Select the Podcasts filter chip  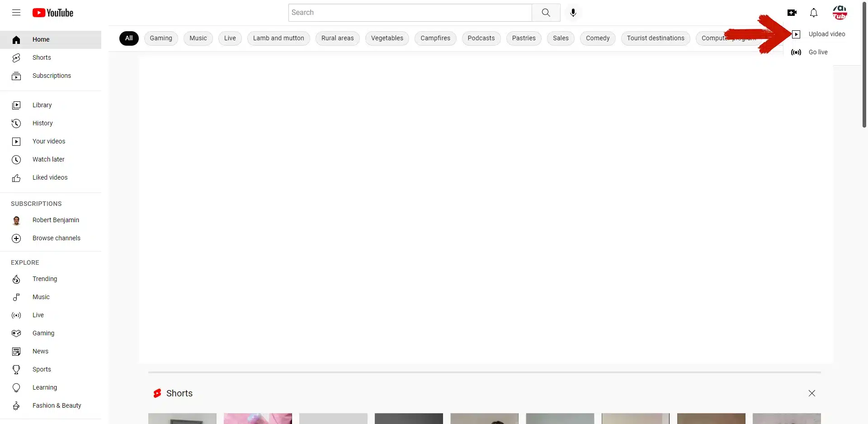481,38
